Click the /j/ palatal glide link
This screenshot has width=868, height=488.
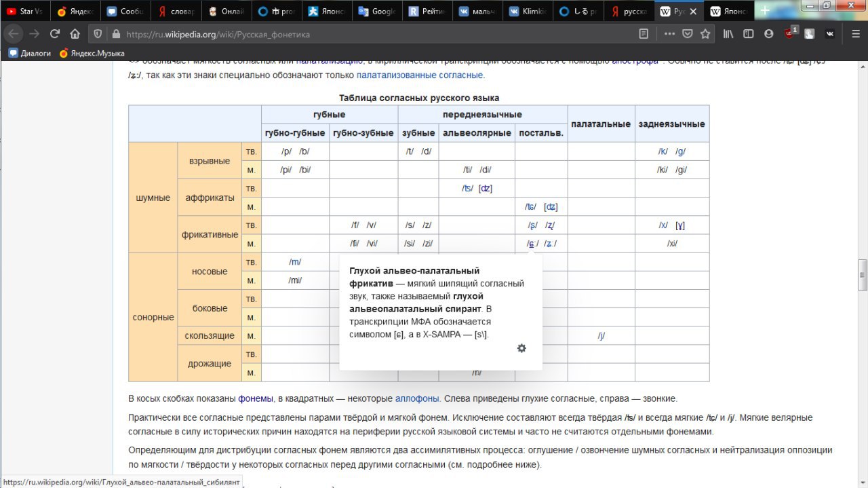pos(601,336)
